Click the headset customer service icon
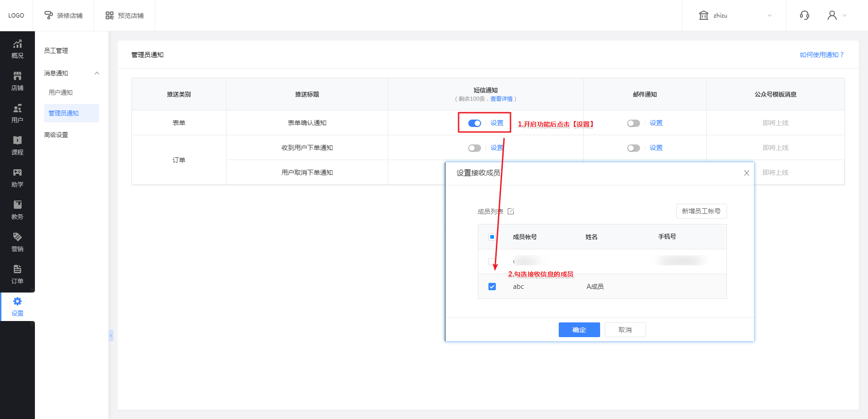Screen dimensions: 868x419 (804, 15)
